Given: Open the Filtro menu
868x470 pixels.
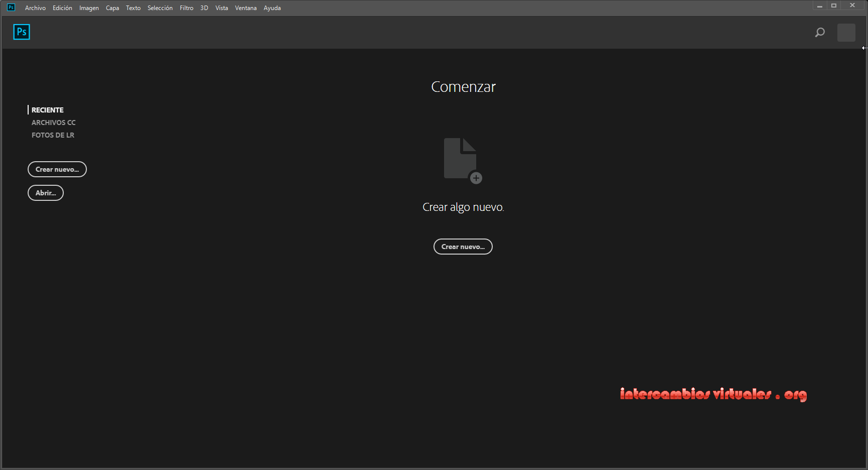Looking at the screenshot, I should pyautogui.click(x=186, y=8).
